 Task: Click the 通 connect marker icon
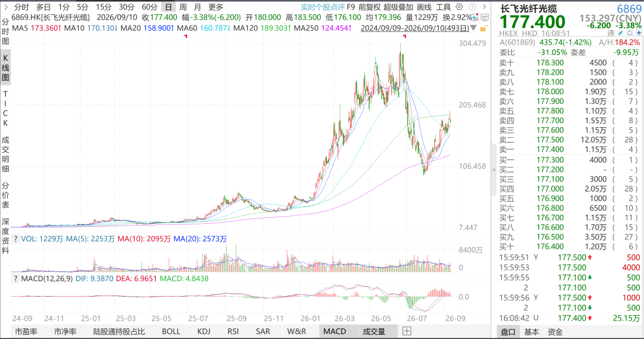(x=611, y=33)
